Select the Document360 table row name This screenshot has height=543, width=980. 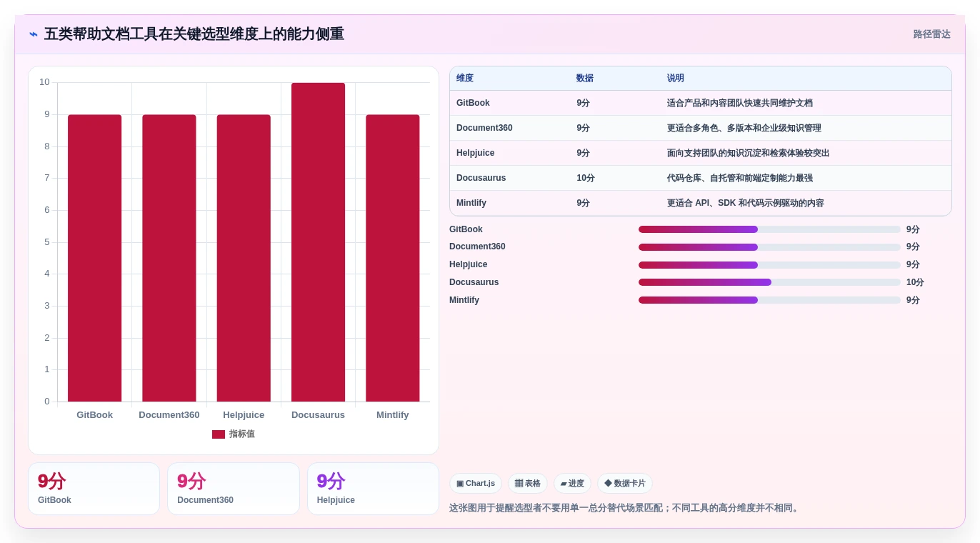click(484, 128)
